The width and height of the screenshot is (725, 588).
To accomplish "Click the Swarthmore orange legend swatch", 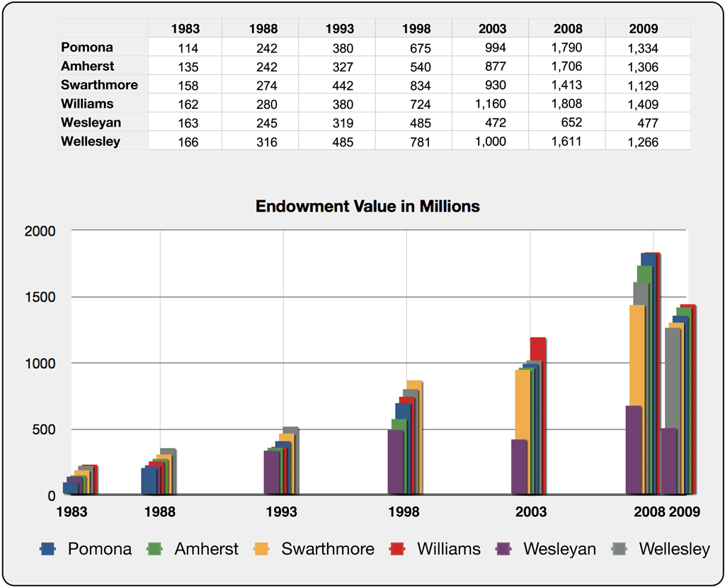I will tap(261, 548).
